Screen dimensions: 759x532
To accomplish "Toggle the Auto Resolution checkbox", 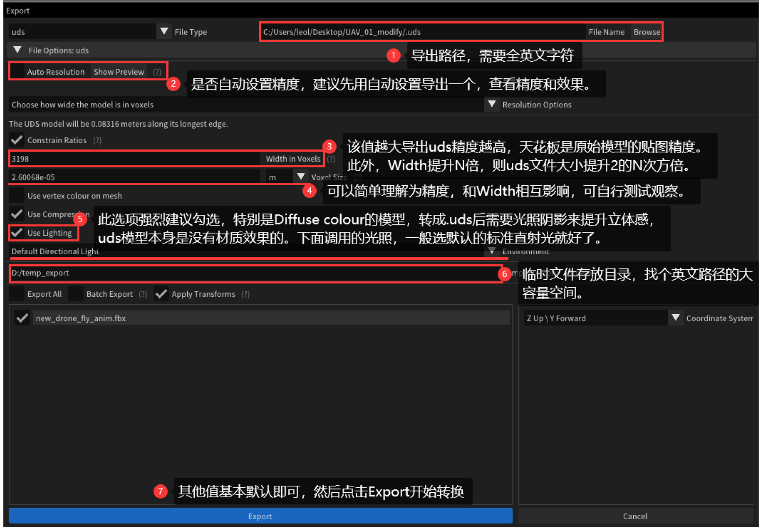I will tap(17, 71).
